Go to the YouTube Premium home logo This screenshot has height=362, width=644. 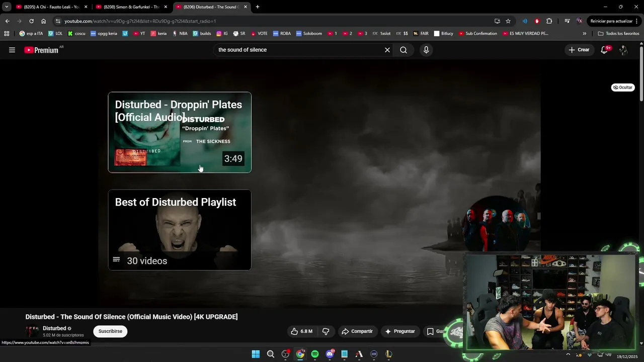(x=41, y=50)
